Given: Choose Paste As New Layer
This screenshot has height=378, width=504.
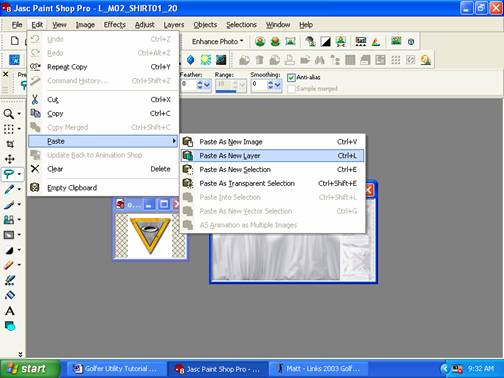Looking at the screenshot, I should click(272, 156).
